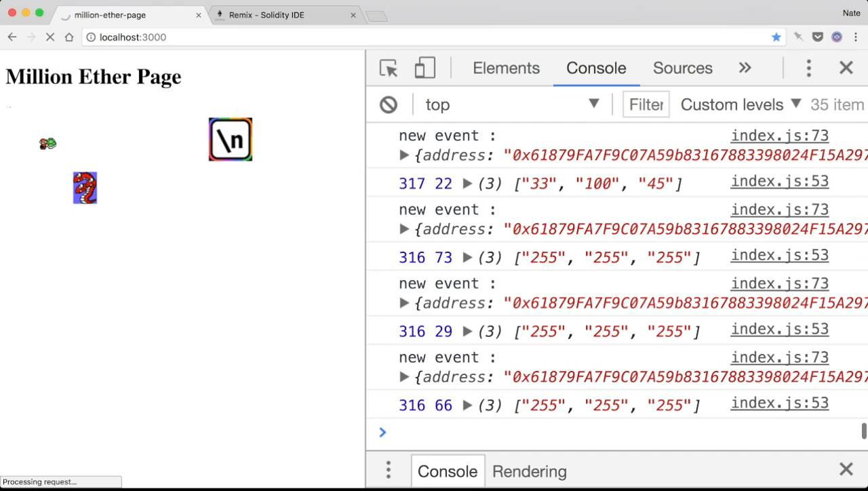Click the red snake pixel image

pyautogui.click(x=85, y=188)
